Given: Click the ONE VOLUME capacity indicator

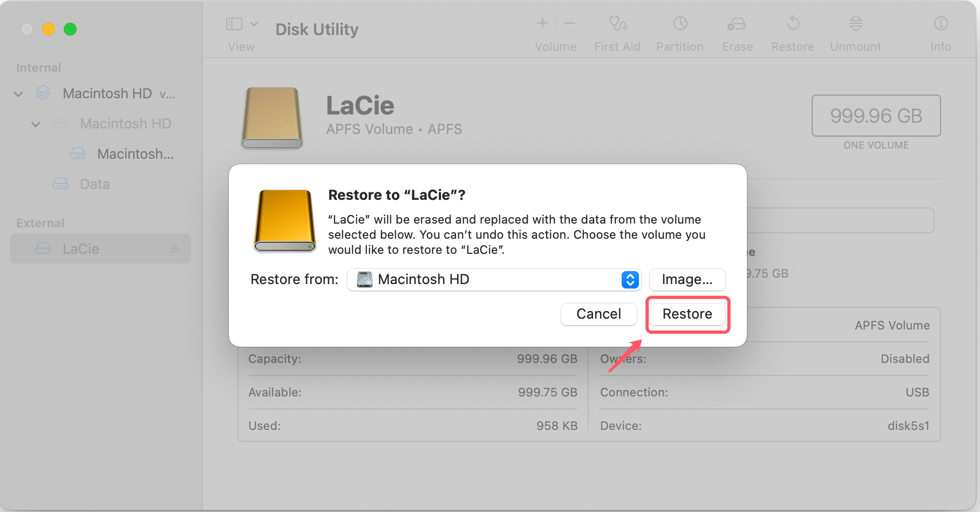Looking at the screenshot, I should point(875,116).
